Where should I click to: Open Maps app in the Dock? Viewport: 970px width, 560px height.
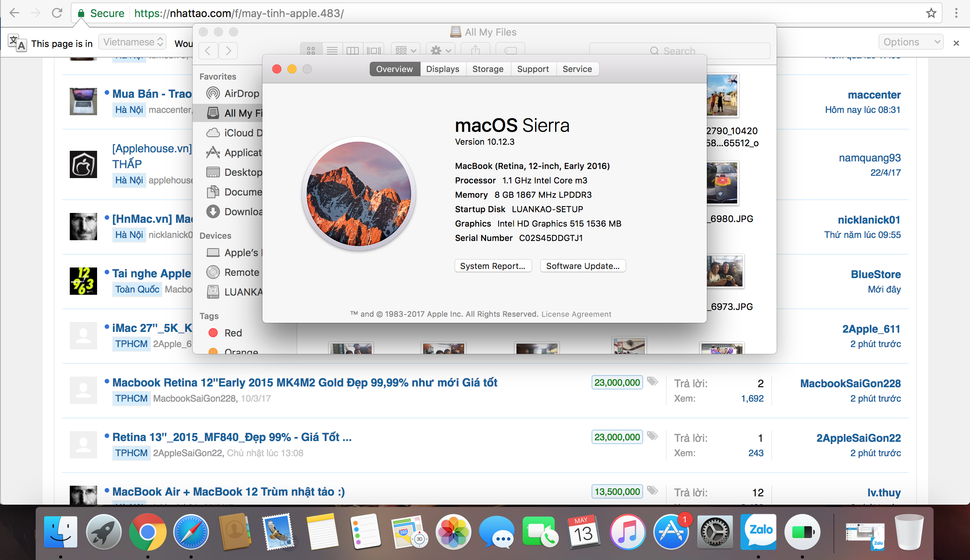(409, 532)
